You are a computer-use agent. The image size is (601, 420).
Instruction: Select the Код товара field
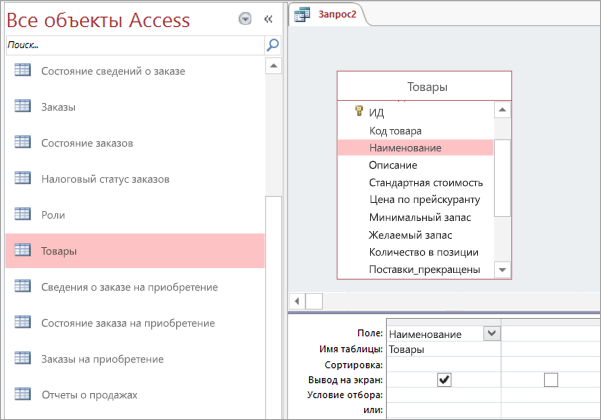pyautogui.click(x=415, y=131)
